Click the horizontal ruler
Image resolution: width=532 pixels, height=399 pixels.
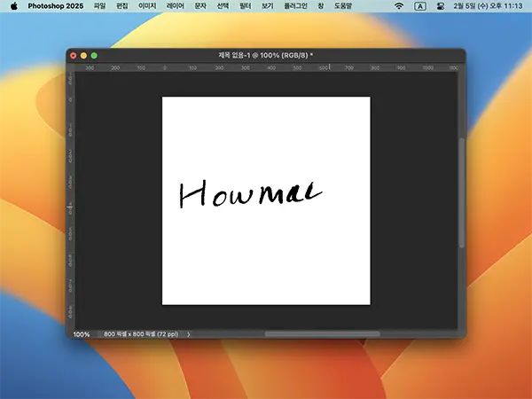pyautogui.click(x=266, y=67)
